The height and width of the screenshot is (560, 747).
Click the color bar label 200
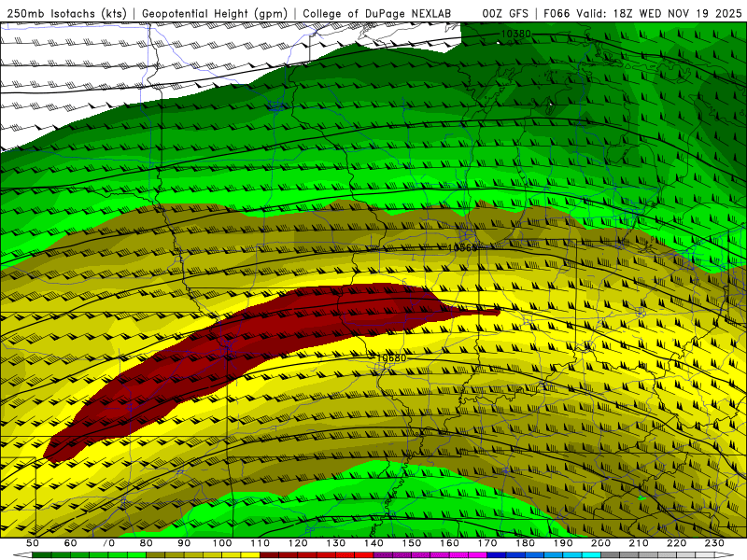601,543
